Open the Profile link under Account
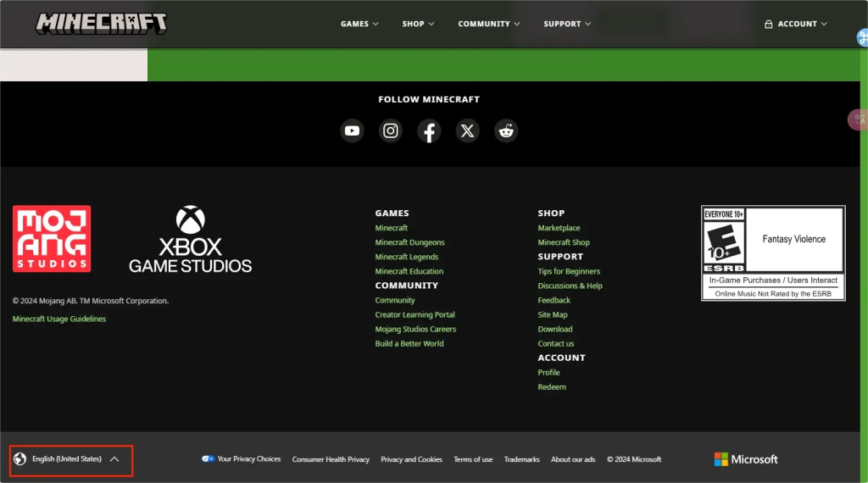The height and width of the screenshot is (483, 868). tap(548, 372)
